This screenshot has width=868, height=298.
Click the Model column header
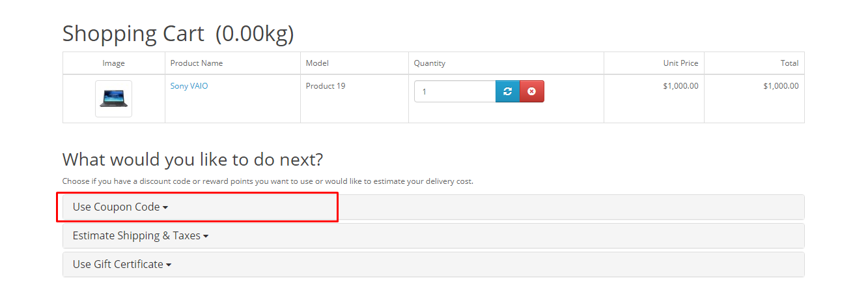click(317, 63)
